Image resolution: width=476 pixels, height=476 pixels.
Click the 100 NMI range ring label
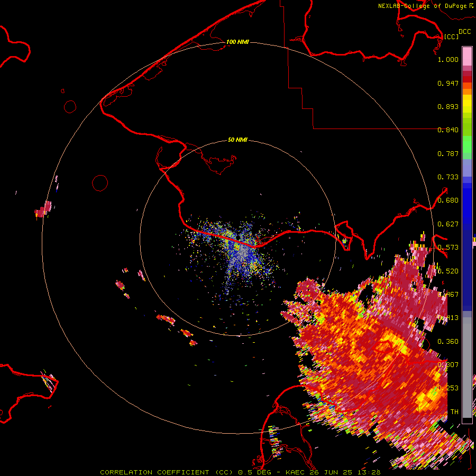click(237, 42)
